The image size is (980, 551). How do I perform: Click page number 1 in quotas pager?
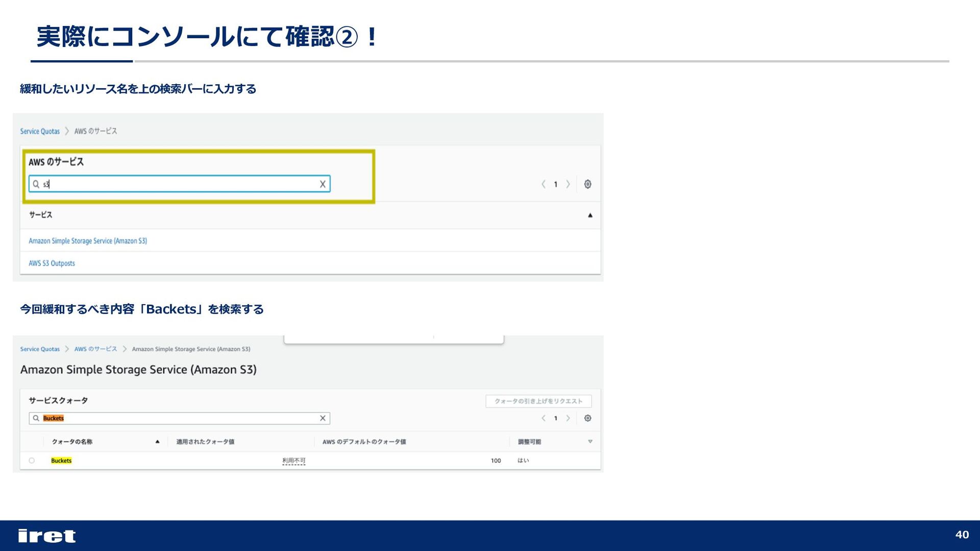[x=556, y=418]
